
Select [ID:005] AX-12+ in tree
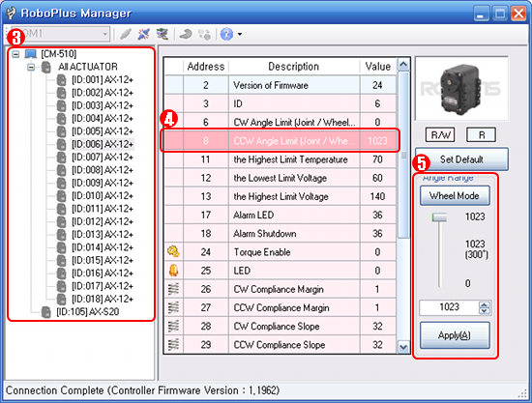(103, 131)
